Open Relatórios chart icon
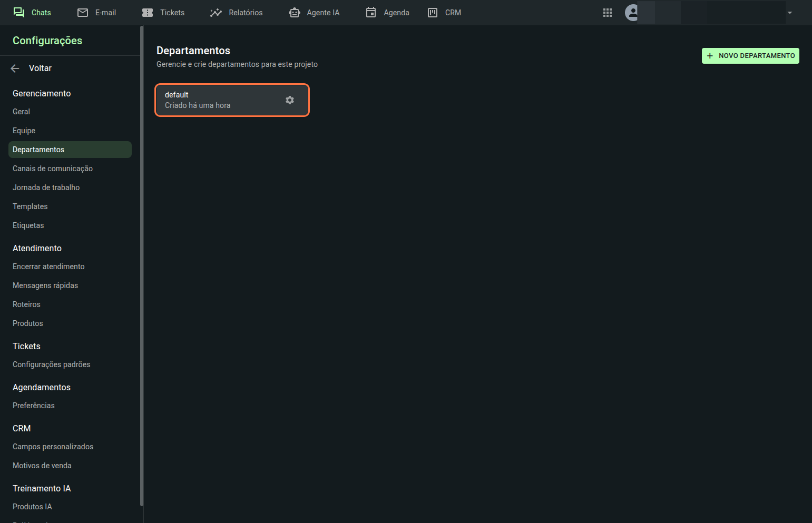 click(x=216, y=13)
